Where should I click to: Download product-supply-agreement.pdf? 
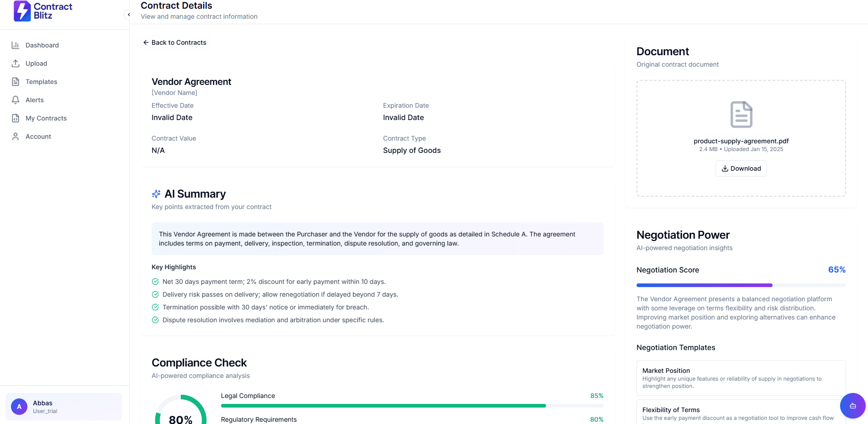pyautogui.click(x=741, y=168)
